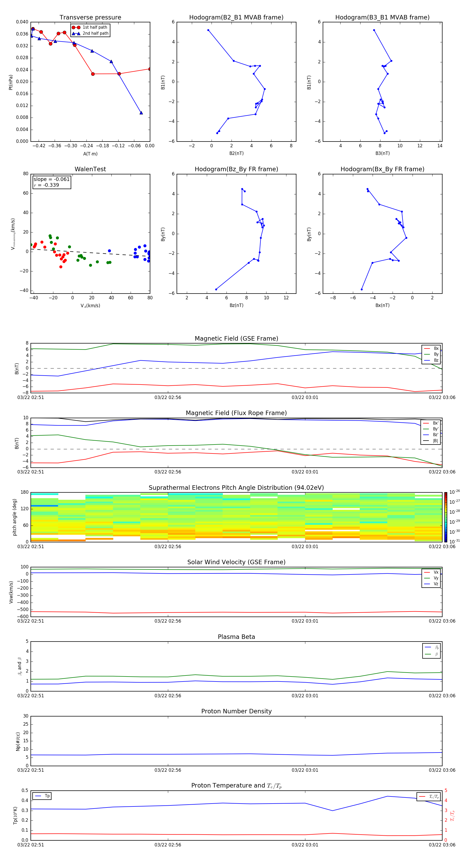The height and width of the screenshot is (868, 473).
Task: Click the 'Magnetic Field (GSE Frame)' title
Action: tap(236, 339)
